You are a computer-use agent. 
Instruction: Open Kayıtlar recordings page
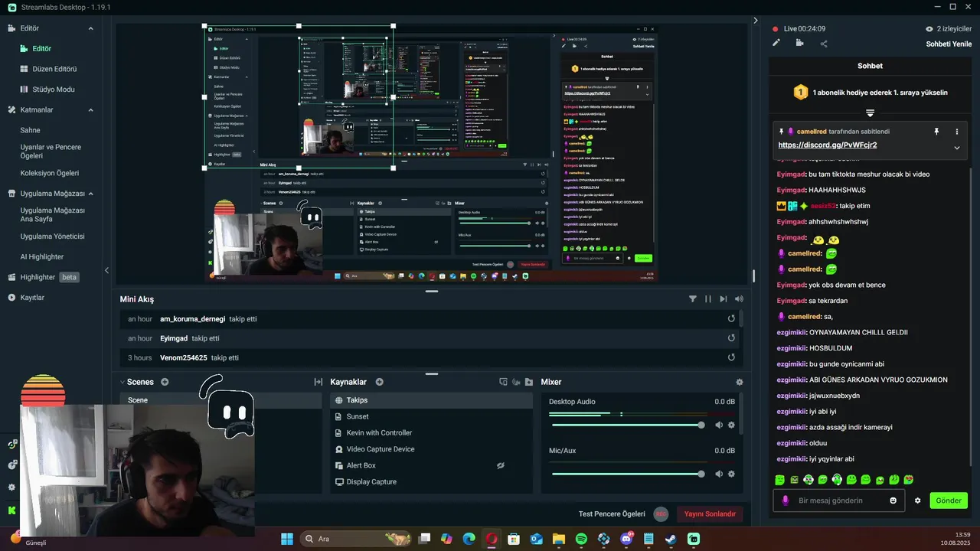(32, 298)
